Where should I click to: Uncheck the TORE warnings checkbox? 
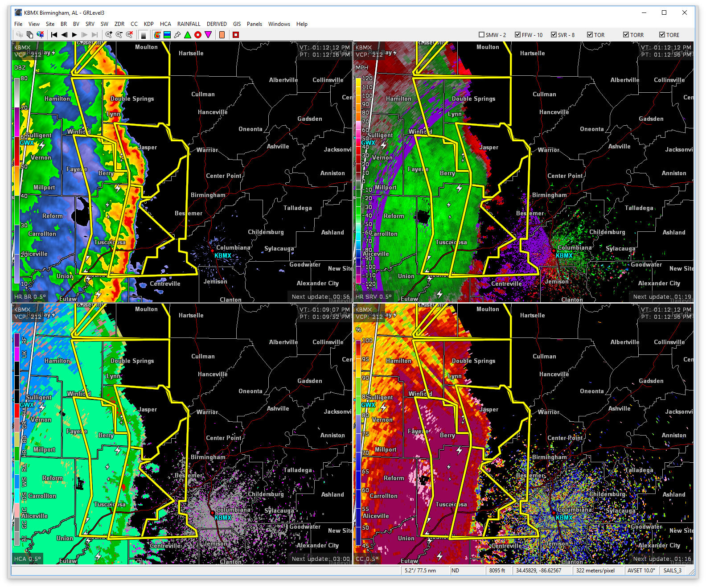tap(662, 35)
